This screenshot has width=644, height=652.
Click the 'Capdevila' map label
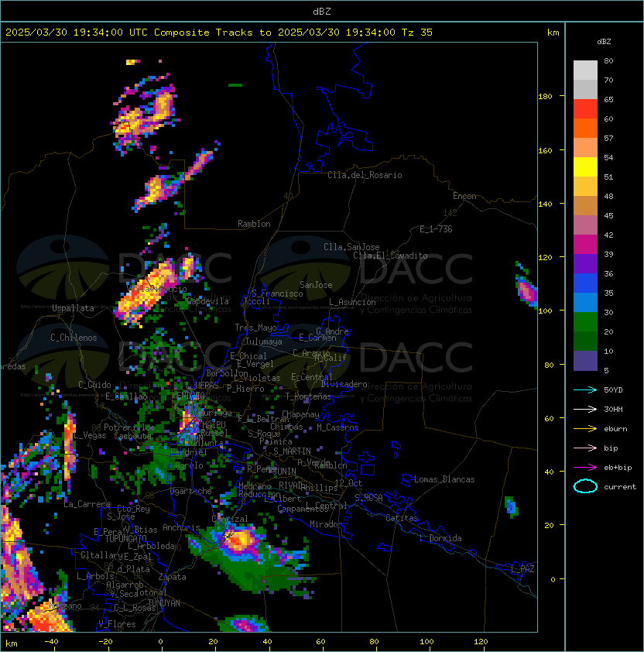point(208,301)
